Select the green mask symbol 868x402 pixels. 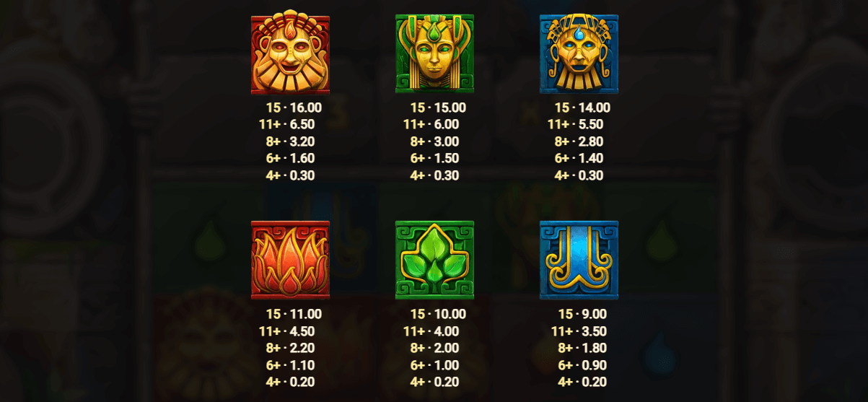point(434,54)
